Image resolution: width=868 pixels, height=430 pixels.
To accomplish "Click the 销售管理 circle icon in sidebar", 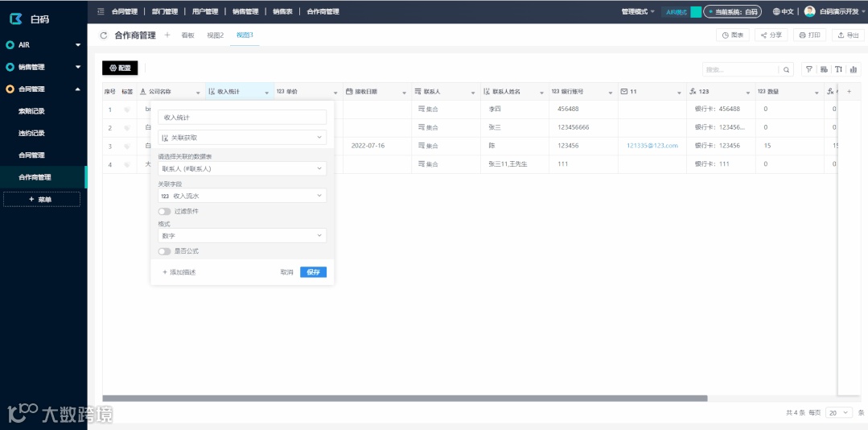I will coord(10,67).
